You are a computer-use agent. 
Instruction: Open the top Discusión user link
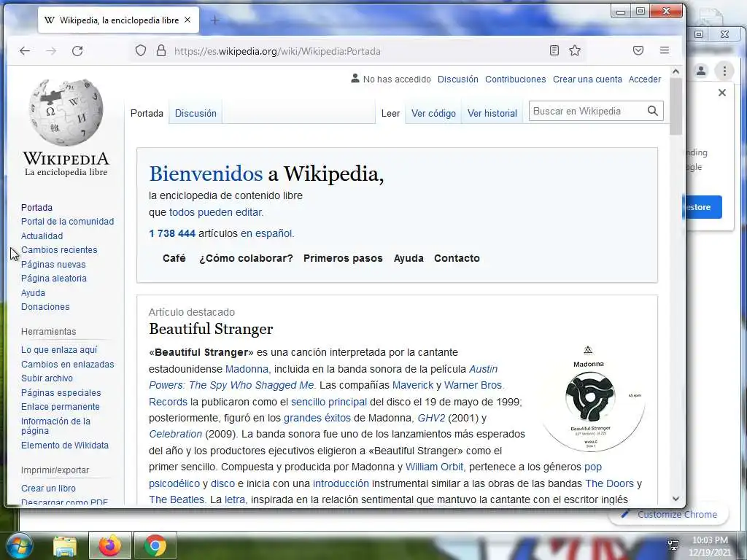point(458,79)
